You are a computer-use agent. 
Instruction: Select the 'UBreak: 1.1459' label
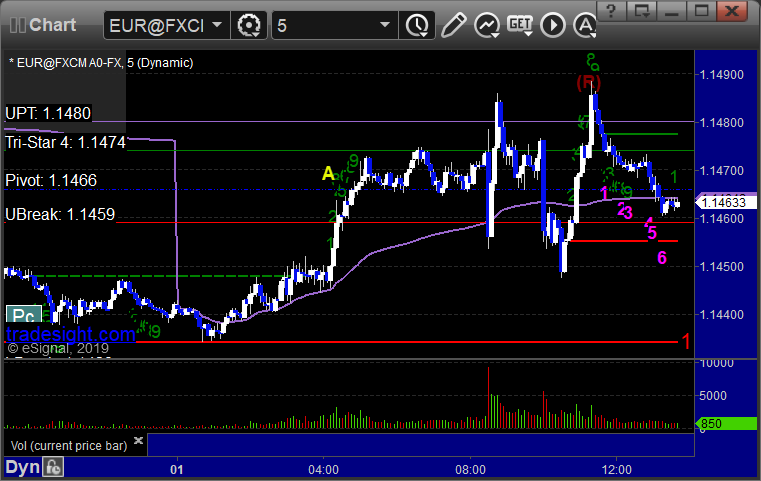[x=60, y=214]
